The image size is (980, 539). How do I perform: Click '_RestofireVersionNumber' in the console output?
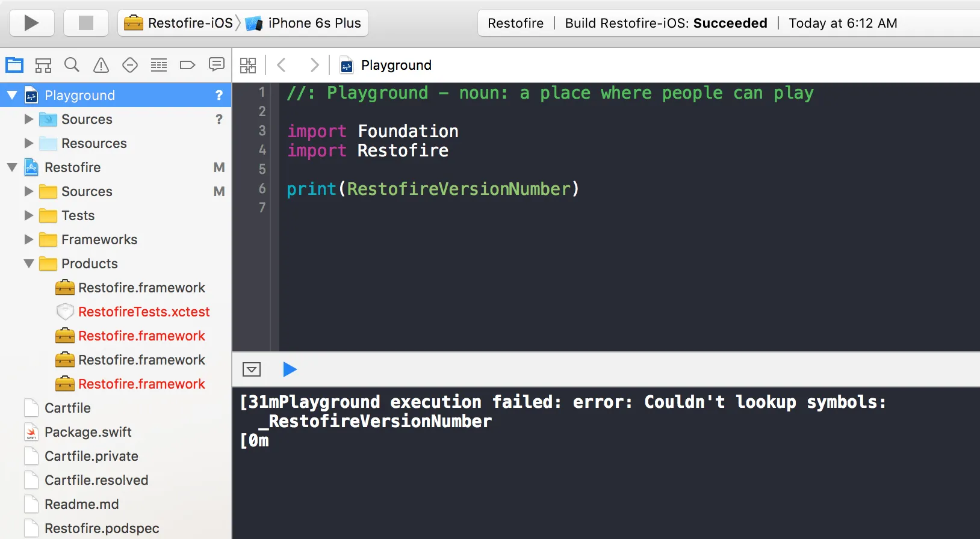pos(376,421)
